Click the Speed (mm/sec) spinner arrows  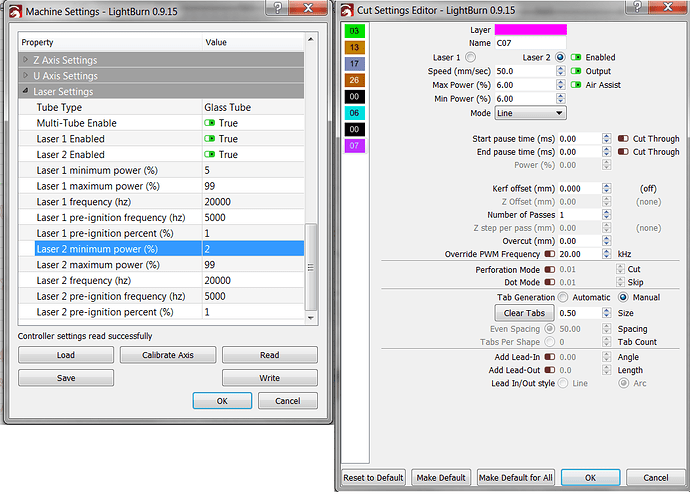pyautogui.click(x=561, y=71)
